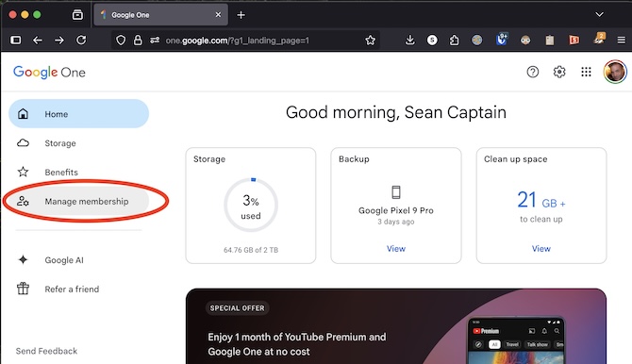The width and height of the screenshot is (632, 364).
Task: Open the Google One help icon
Action: [532, 73]
